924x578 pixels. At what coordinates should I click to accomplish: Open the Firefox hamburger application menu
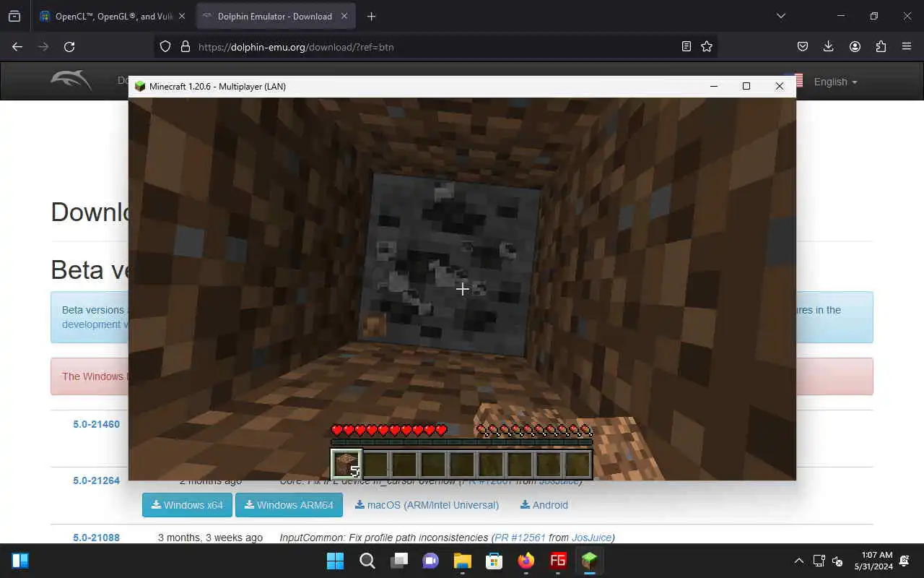point(907,46)
